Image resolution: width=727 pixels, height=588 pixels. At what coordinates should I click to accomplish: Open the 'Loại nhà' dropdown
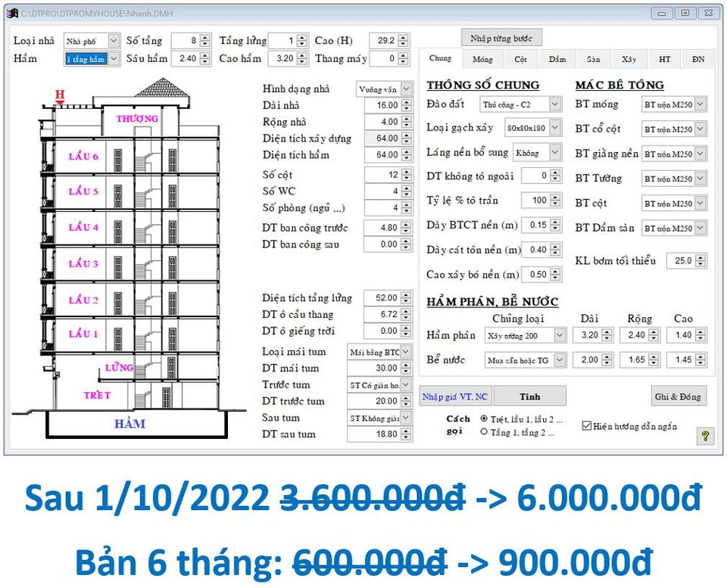coord(114,41)
